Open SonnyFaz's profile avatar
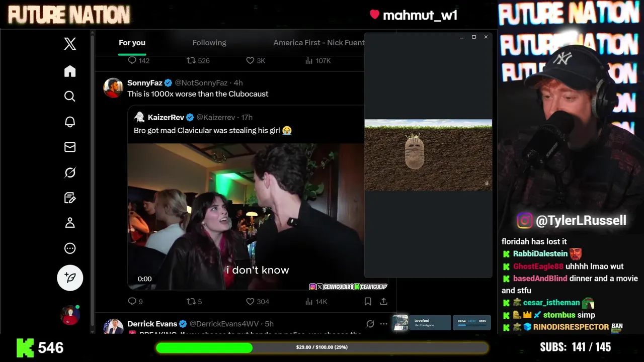Screen dimensions: 644x362 point(113,88)
